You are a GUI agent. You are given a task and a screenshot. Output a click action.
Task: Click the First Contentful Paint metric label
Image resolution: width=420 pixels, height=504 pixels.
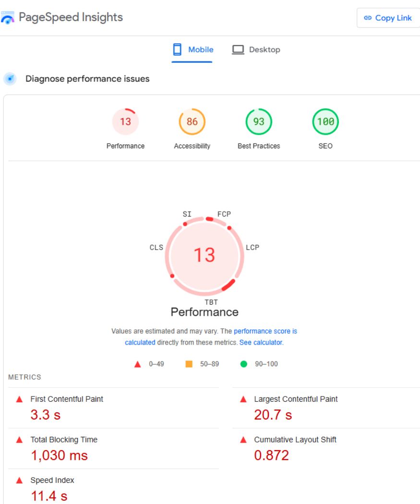click(67, 399)
